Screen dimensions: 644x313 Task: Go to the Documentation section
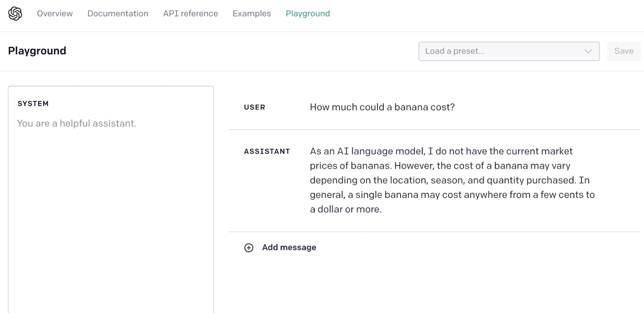(118, 14)
